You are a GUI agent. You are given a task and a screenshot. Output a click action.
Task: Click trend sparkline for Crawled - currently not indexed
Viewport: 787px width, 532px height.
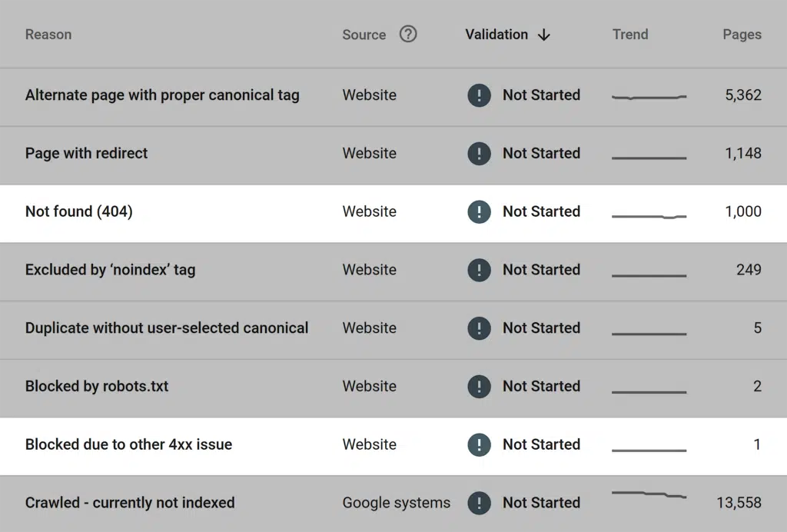649,494
